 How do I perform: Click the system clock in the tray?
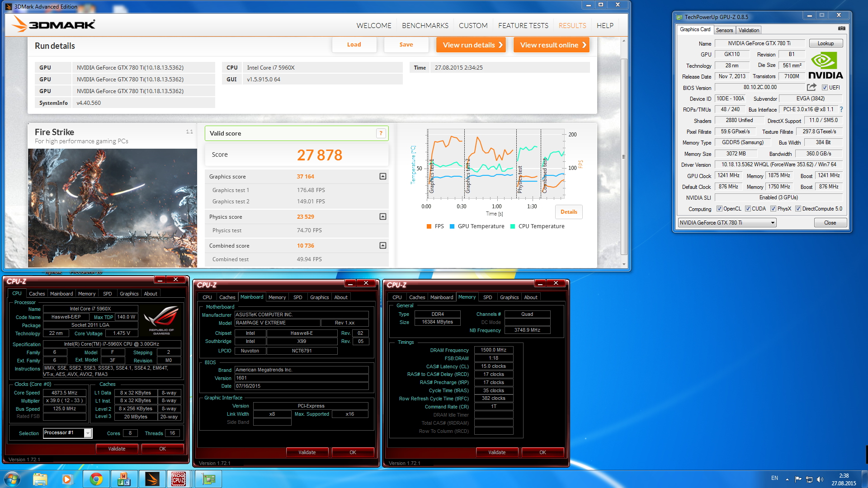pyautogui.click(x=844, y=479)
